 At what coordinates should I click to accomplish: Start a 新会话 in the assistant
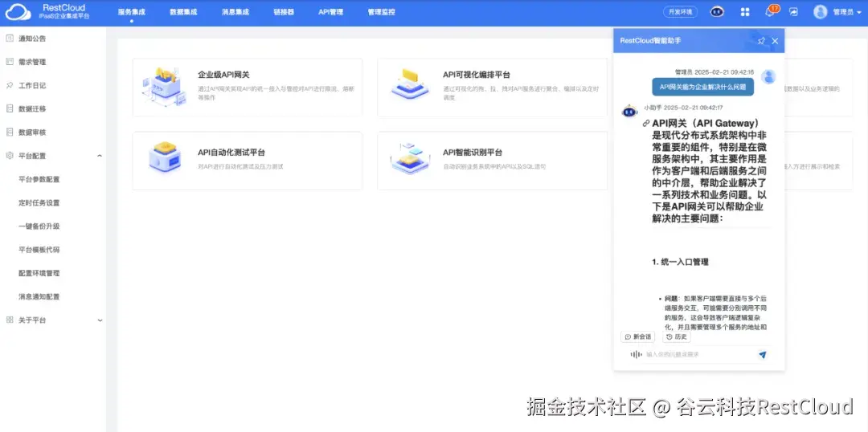tap(637, 337)
